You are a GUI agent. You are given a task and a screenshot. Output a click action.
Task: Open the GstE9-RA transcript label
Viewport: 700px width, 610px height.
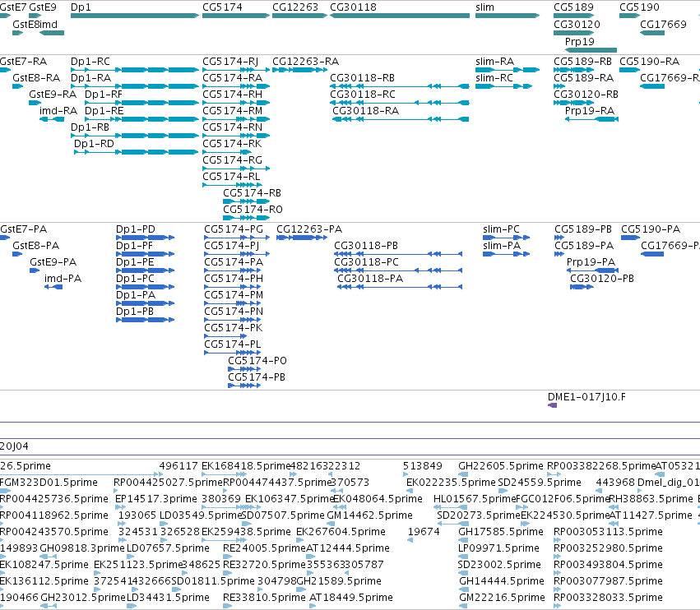(52, 95)
